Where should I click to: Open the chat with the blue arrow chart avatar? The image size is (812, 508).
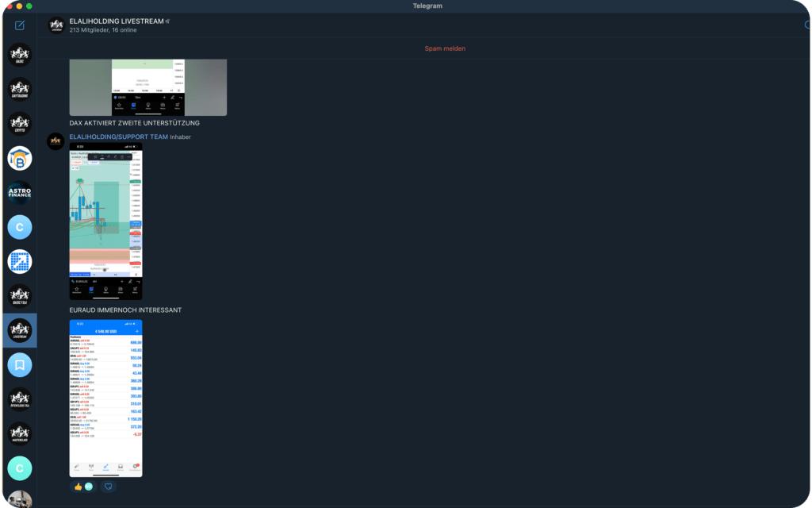pos(20,262)
